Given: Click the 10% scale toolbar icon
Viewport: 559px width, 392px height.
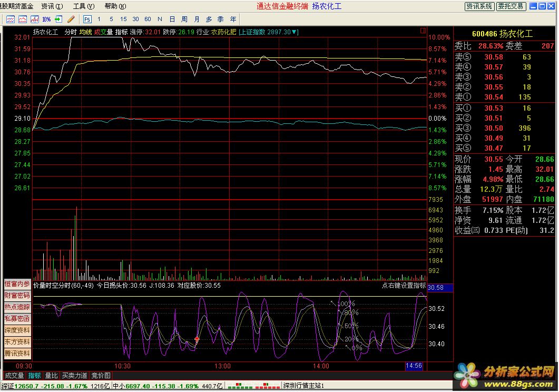Looking at the screenshot, I should pyautogui.click(x=46, y=19).
